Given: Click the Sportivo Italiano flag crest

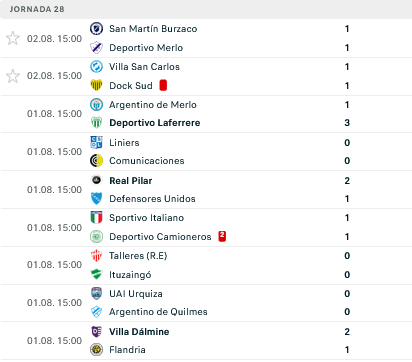Looking at the screenshot, I should coord(96,218).
